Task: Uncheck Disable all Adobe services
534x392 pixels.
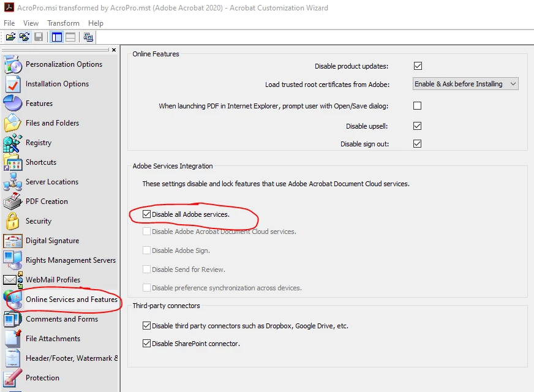Action: (146, 214)
